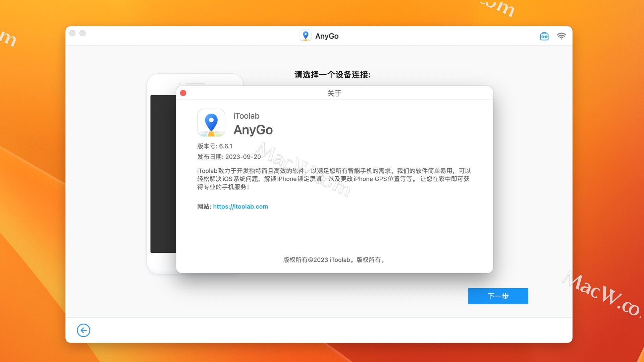Click the AnyGo icon in title bar

click(x=305, y=36)
